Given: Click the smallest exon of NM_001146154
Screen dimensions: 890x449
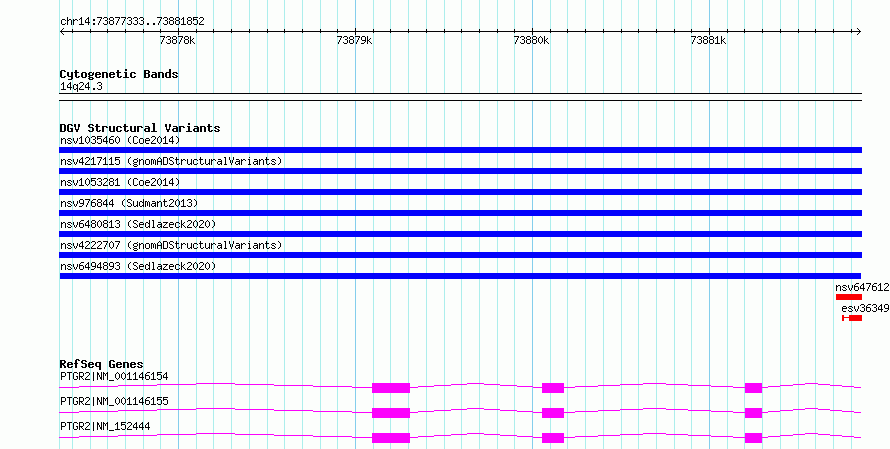Looking at the screenshot, I should coord(753,388).
